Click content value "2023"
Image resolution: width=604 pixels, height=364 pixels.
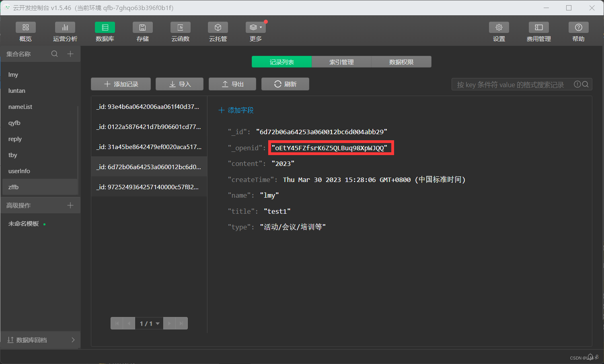[x=283, y=164]
